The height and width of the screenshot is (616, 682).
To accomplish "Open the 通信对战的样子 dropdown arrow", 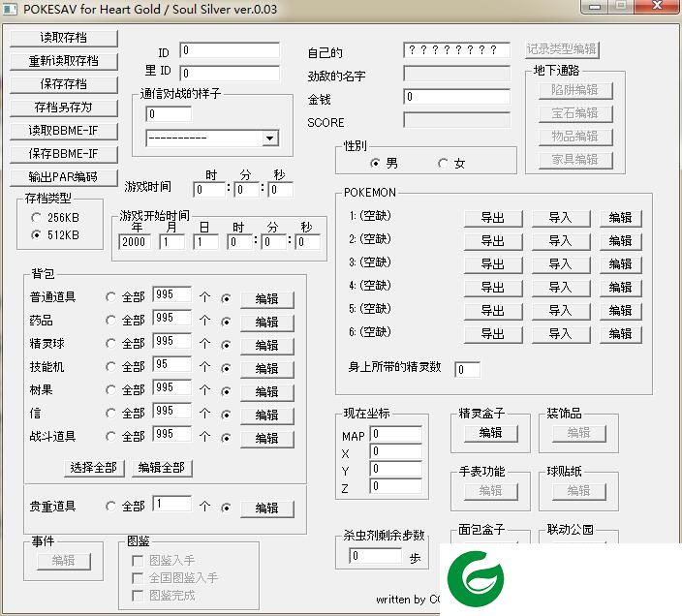I will (269, 139).
